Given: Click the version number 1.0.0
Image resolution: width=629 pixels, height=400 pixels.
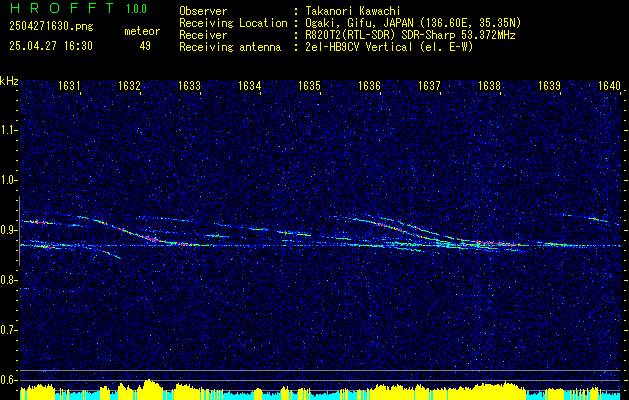Looking at the screenshot, I should (x=136, y=9).
